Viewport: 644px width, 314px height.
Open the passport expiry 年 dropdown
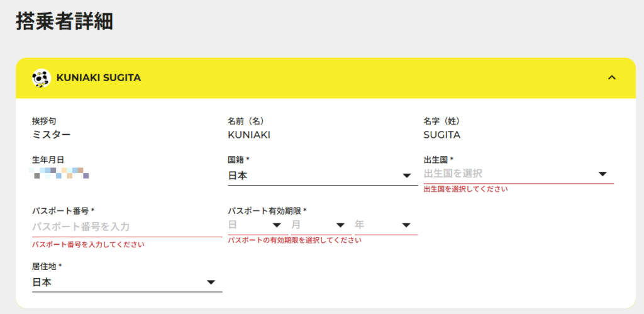pyautogui.click(x=385, y=225)
